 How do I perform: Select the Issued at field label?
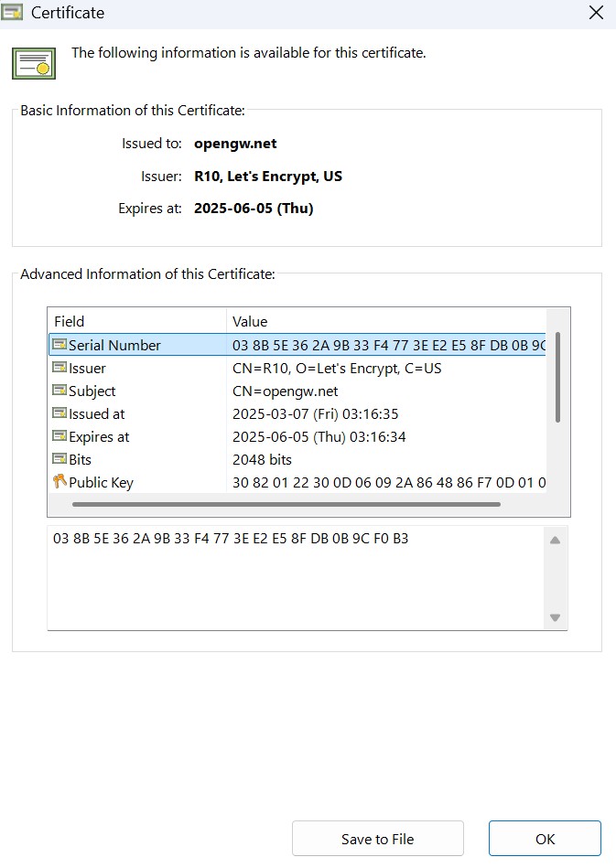[96, 413]
